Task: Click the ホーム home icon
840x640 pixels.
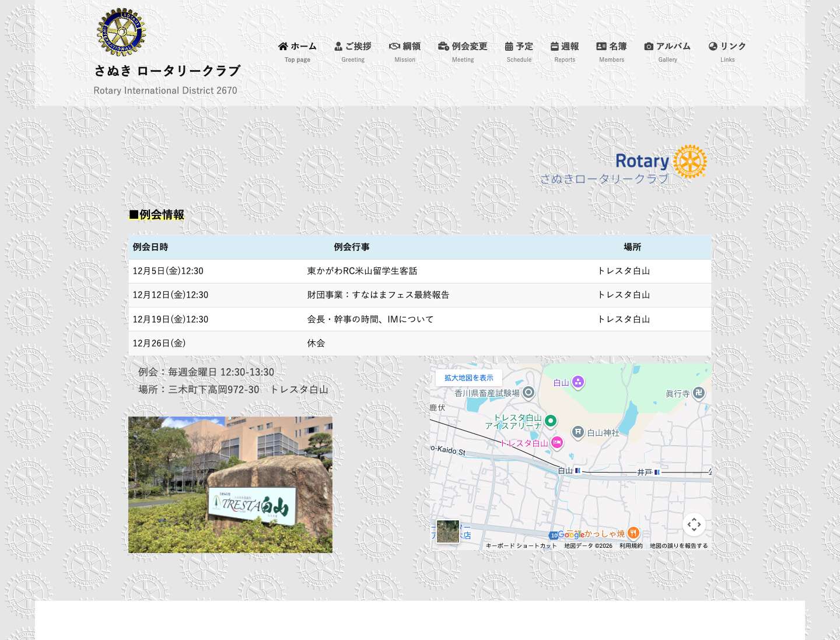Action: pos(282,46)
